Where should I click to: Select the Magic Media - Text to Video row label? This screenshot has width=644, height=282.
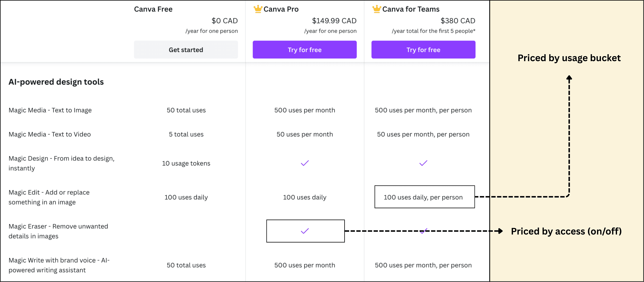[x=50, y=134]
